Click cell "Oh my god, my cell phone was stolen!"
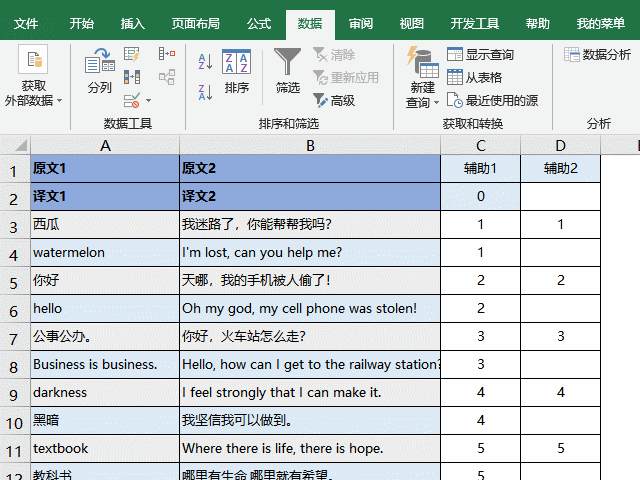 (x=310, y=309)
